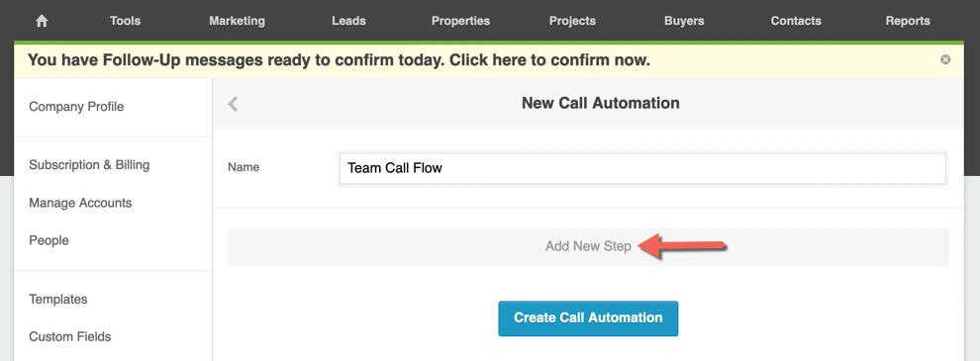
Task: Open Company Profile in the sidebar
Action: coord(76,107)
